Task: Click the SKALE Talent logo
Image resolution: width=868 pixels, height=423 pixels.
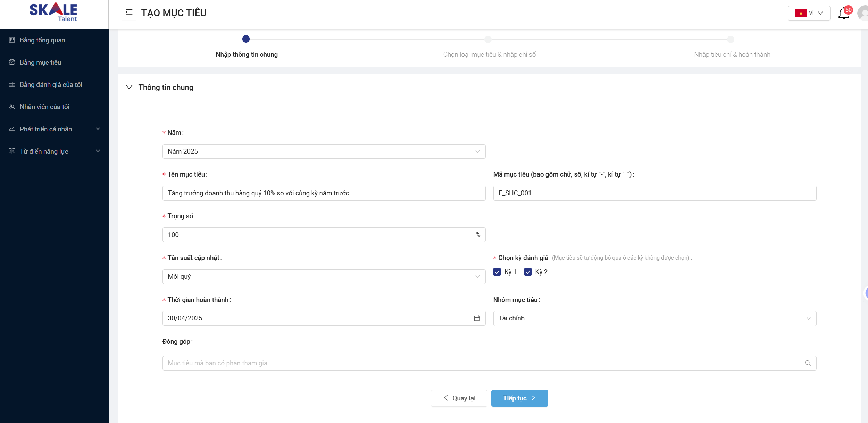Action: pos(53,13)
